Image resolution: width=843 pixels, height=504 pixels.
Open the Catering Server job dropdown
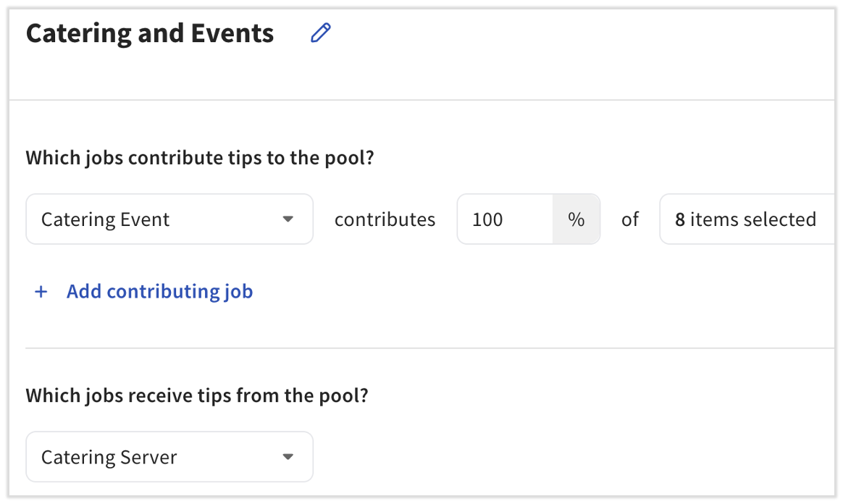[169, 457]
